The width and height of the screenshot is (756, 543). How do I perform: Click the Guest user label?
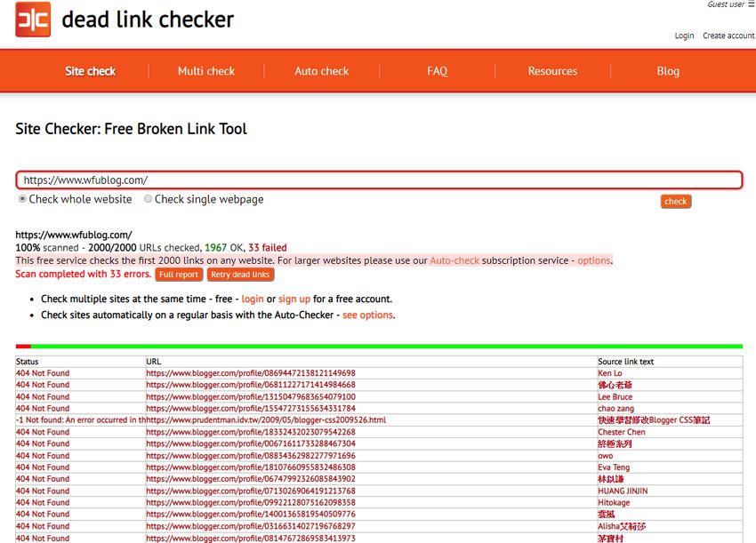click(x=726, y=4)
